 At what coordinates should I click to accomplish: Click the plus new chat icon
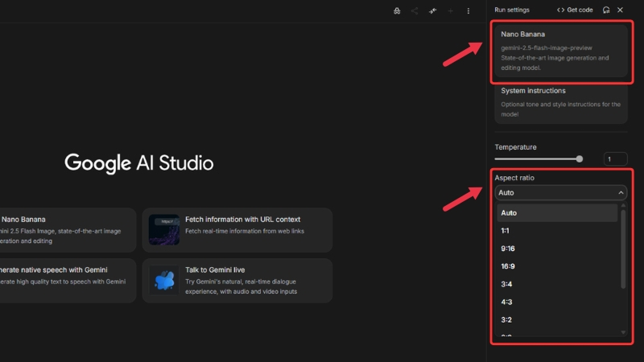coord(451,10)
